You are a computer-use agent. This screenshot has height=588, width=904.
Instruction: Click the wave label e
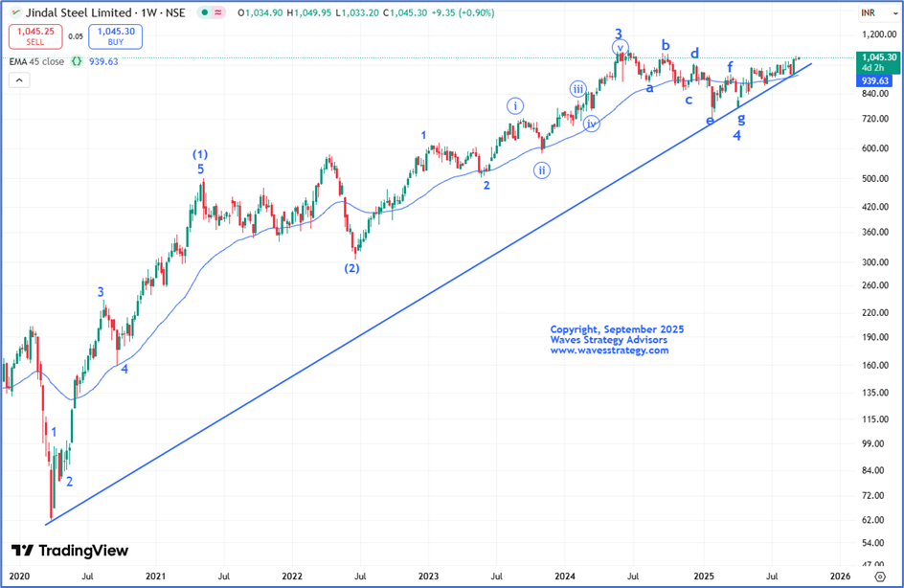(x=710, y=120)
